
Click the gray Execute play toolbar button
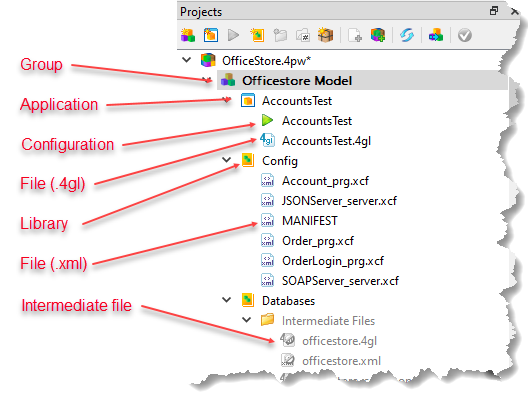(233, 35)
